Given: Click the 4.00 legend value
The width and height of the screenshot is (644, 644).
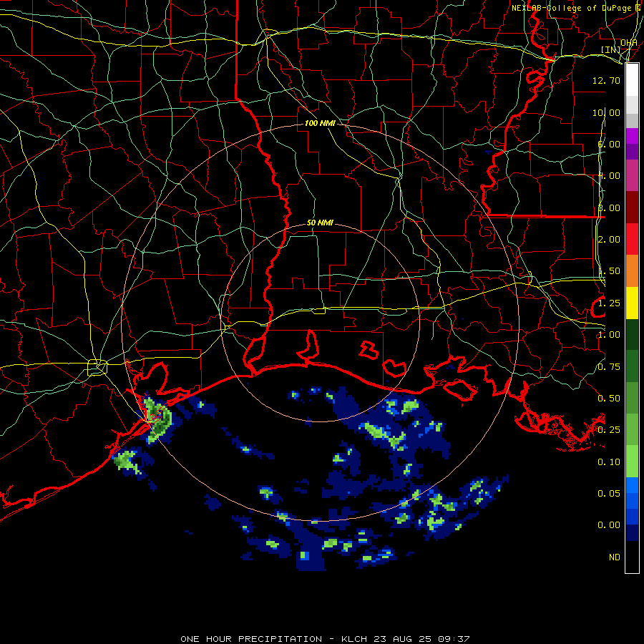Looking at the screenshot, I should (x=609, y=176).
